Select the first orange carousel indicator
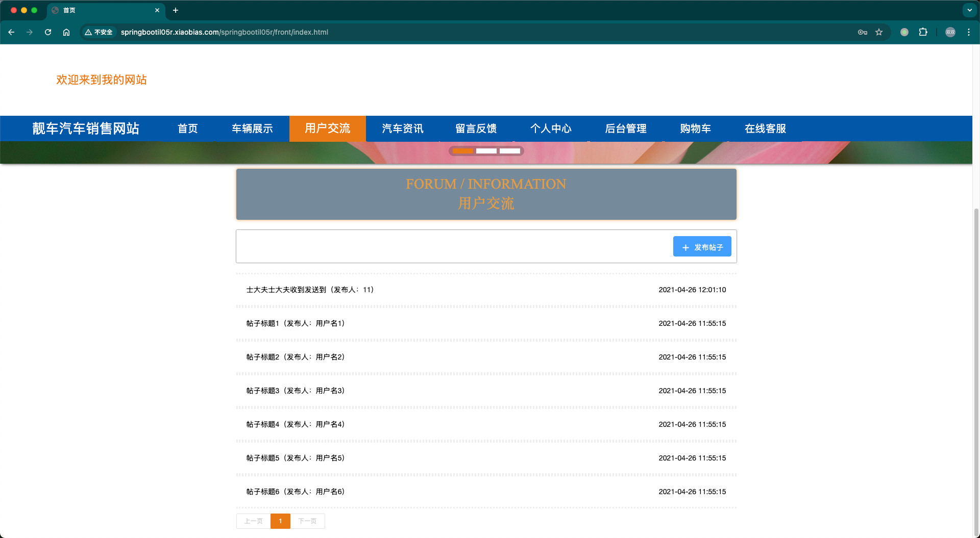This screenshot has height=538, width=980. 463,151
